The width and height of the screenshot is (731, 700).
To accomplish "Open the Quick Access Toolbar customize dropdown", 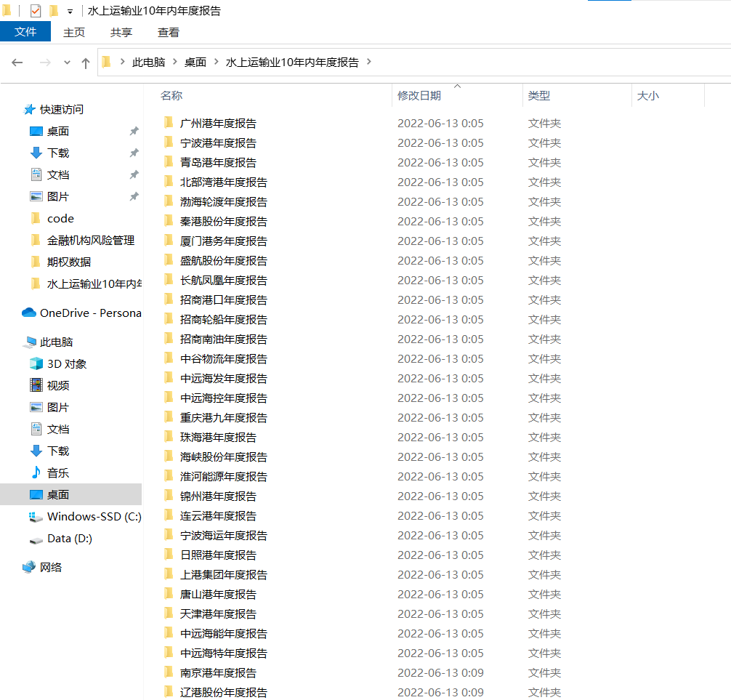I will (70, 11).
